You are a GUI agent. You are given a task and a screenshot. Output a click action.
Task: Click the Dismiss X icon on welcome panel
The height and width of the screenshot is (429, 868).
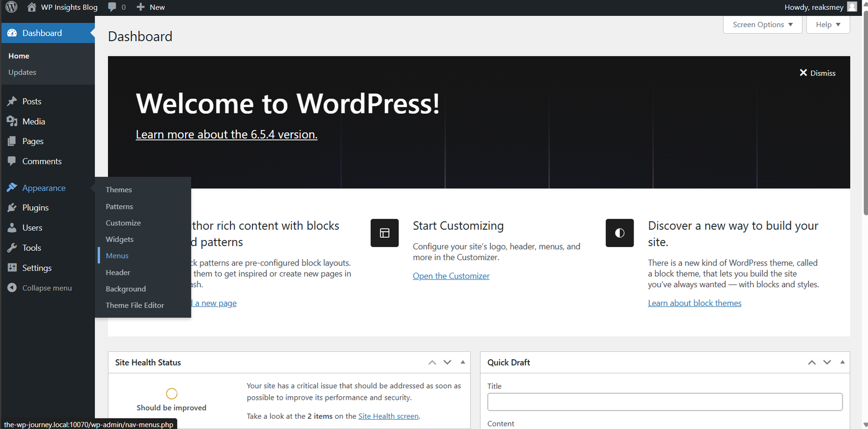point(803,73)
